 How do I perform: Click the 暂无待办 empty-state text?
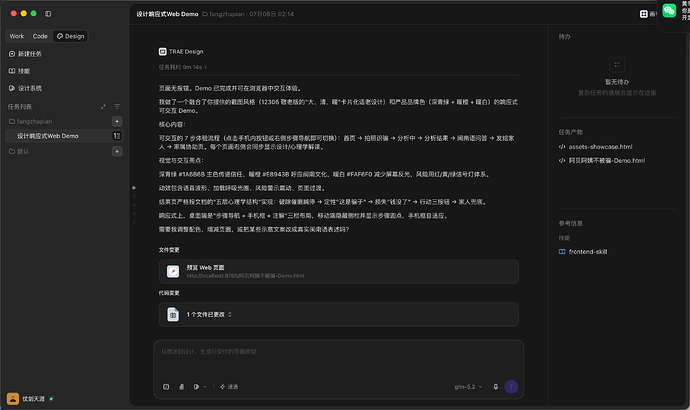click(617, 82)
